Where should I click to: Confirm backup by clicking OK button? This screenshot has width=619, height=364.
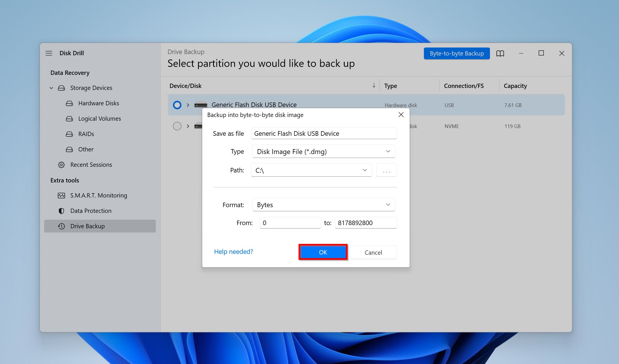[x=322, y=252]
